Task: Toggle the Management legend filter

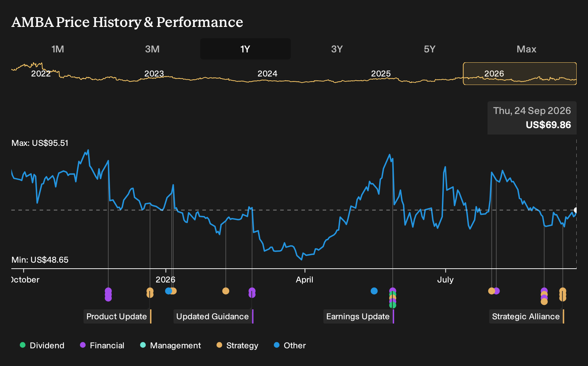Action: click(171, 345)
